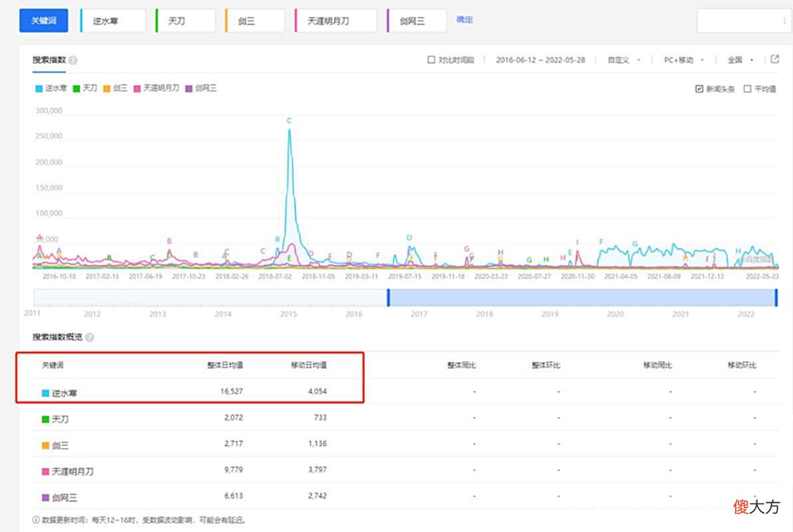Click the empty box at top right
Image resolution: width=793 pixels, height=532 pixels.
tap(744, 21)
